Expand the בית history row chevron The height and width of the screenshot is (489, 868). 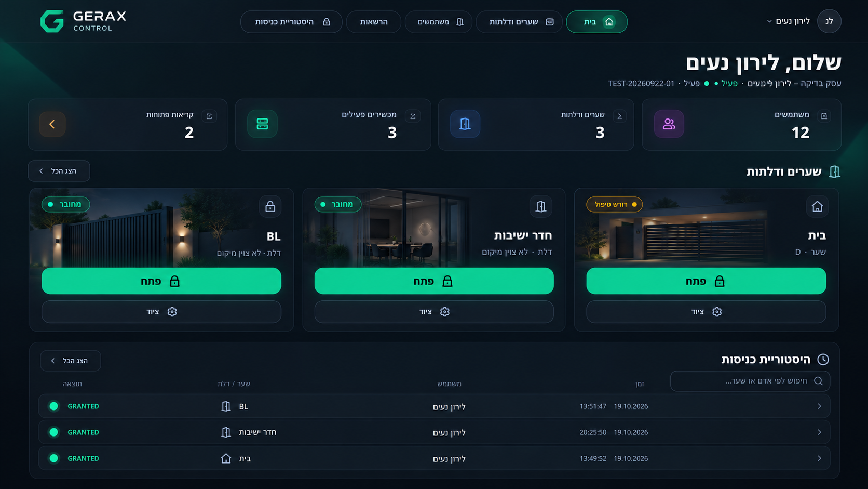(819, 458)
